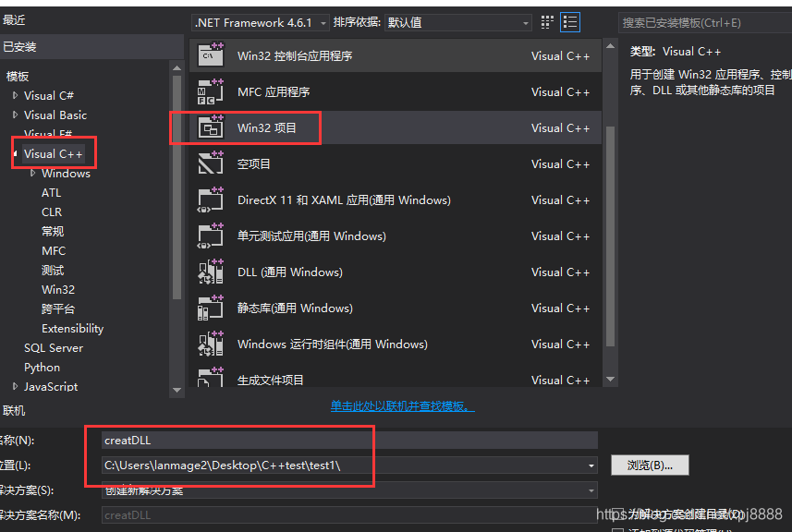Click the 名称 input field containing creatDLL
Screen dimensions: 792x532
click(x=349, y=441)
